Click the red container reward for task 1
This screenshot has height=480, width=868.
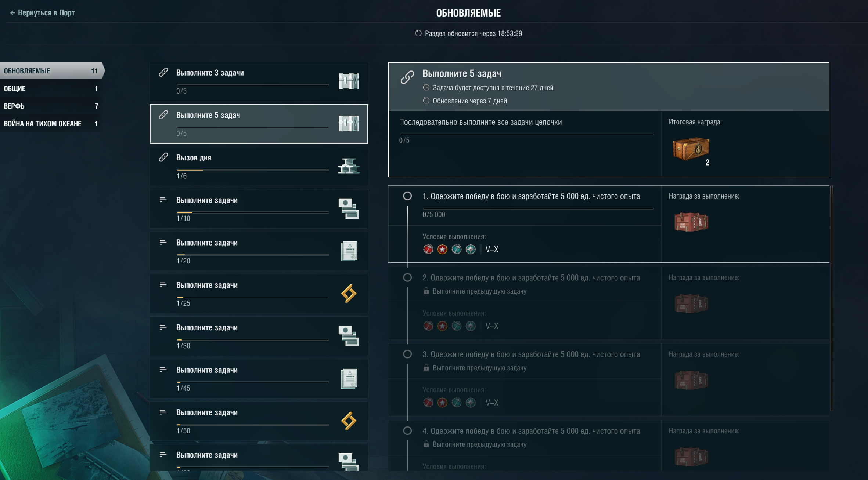(692, 222)
